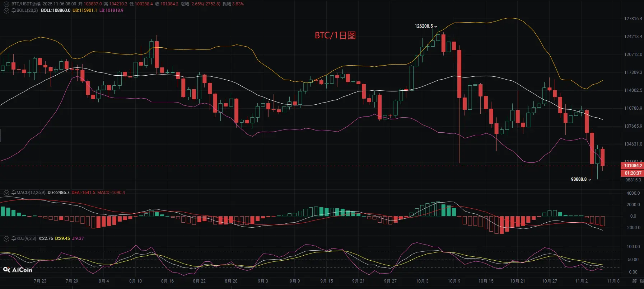Open the KDJ(9,3,3) indicator label

(x=26, y=238)
